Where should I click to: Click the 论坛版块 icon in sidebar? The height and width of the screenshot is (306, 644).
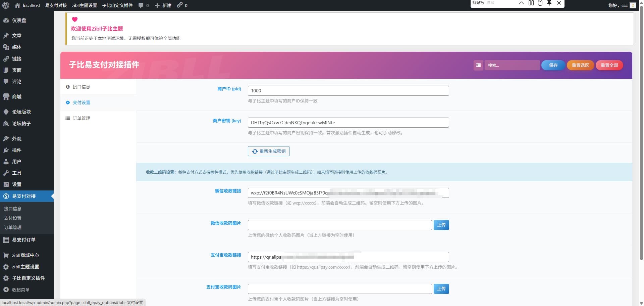click(x=6, y=112)
